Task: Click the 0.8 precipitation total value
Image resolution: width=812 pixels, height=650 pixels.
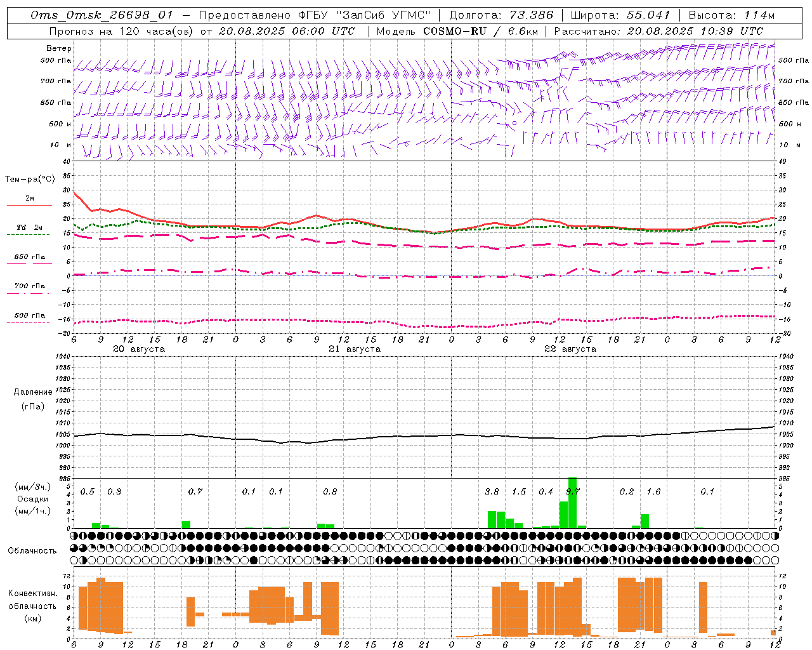Action: click(330, 492)
